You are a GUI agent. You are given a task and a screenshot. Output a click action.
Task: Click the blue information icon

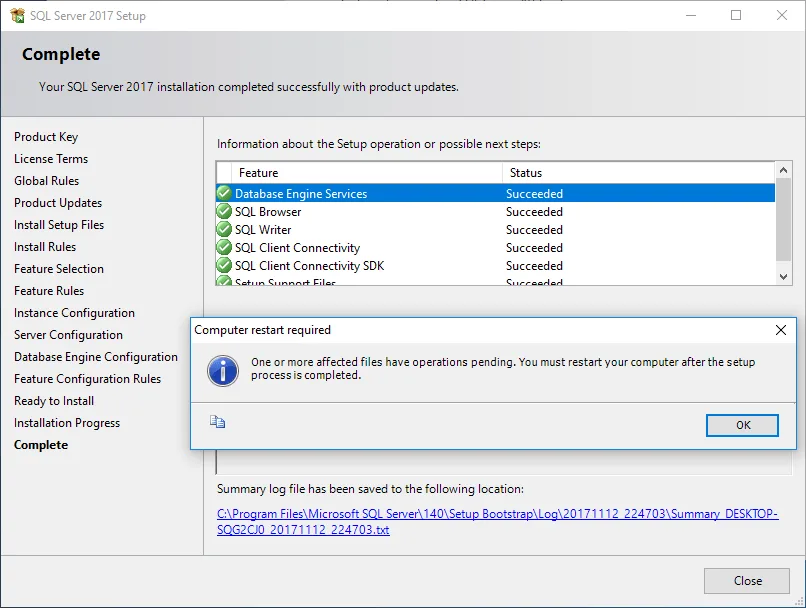tap(223, 370)
